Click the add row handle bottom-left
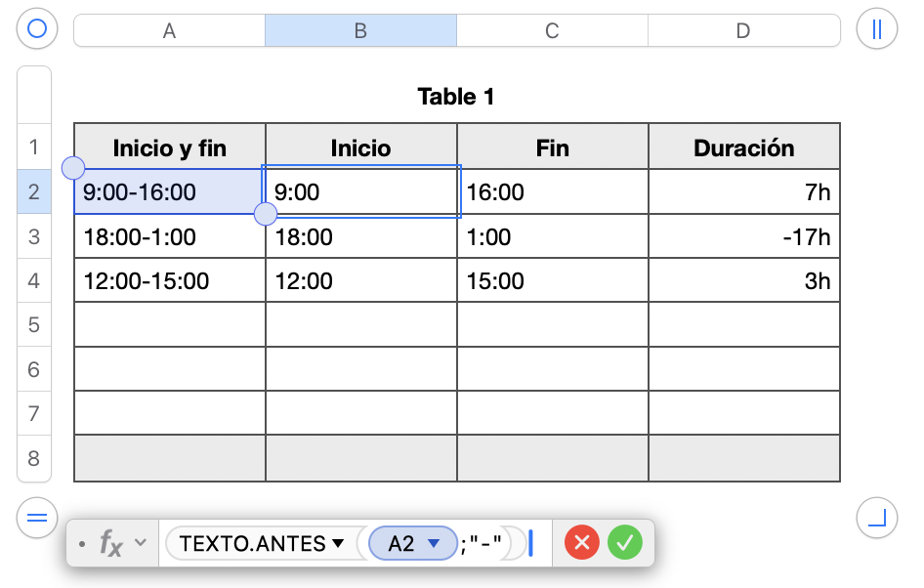 [x=37, y=518]
